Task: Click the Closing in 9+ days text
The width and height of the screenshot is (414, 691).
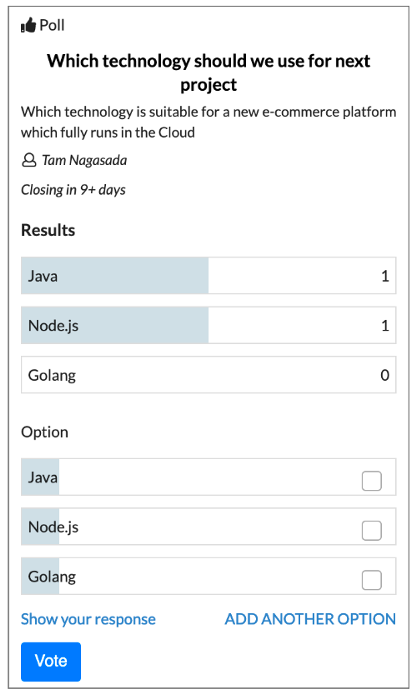Action: (73, 189)
